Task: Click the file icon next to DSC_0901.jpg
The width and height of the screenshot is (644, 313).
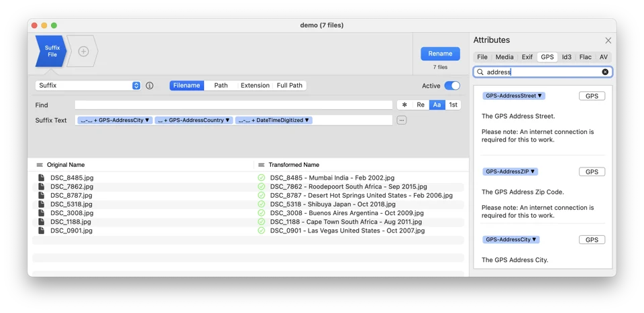Action: [41, 231]
